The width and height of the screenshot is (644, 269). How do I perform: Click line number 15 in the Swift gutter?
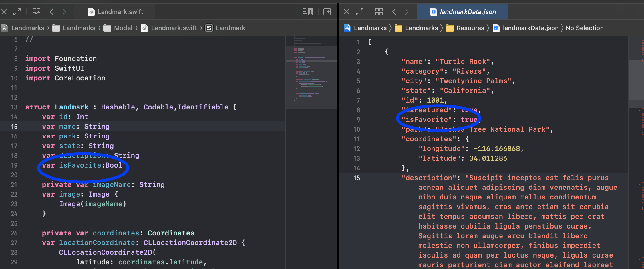pos(14,127)
